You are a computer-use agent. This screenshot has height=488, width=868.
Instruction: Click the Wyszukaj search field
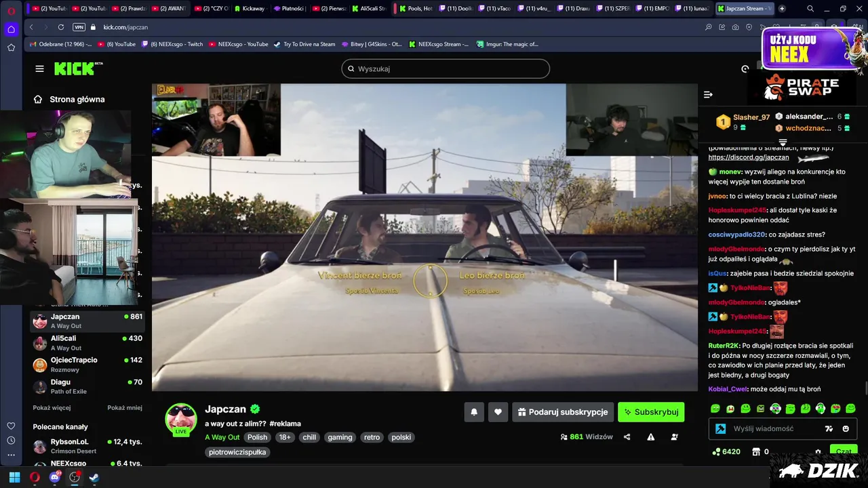pyautogui.click(x=446, y=68)
